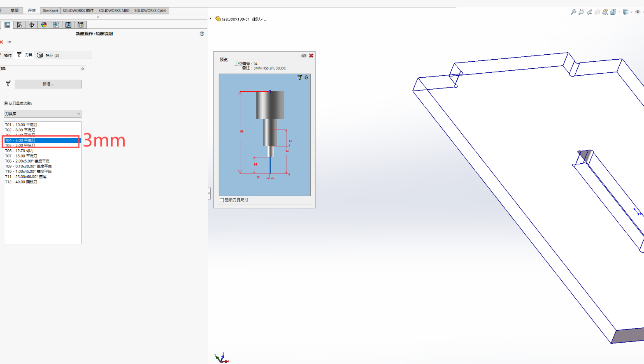644x364 pixels.
Task: Open the Display Style dropdown arrow
Action: (631, 12)
